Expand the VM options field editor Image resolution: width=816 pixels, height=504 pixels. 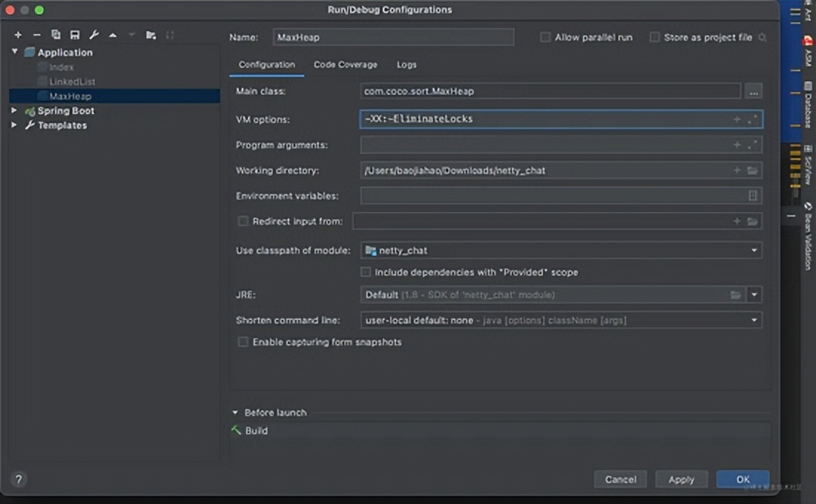click(x=753, y=119)
